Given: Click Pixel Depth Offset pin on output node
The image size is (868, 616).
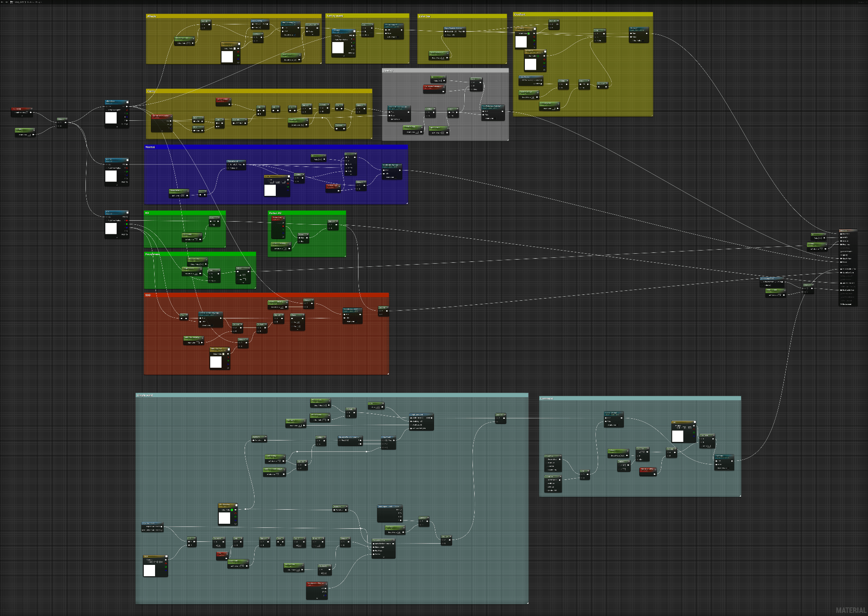Looking at the screenshot, I should (x=841, y=290).
